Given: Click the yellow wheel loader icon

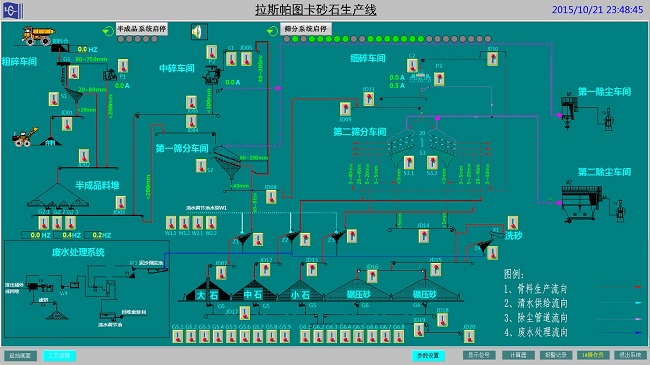Looking at the screenshot, I should coord(24,137).
